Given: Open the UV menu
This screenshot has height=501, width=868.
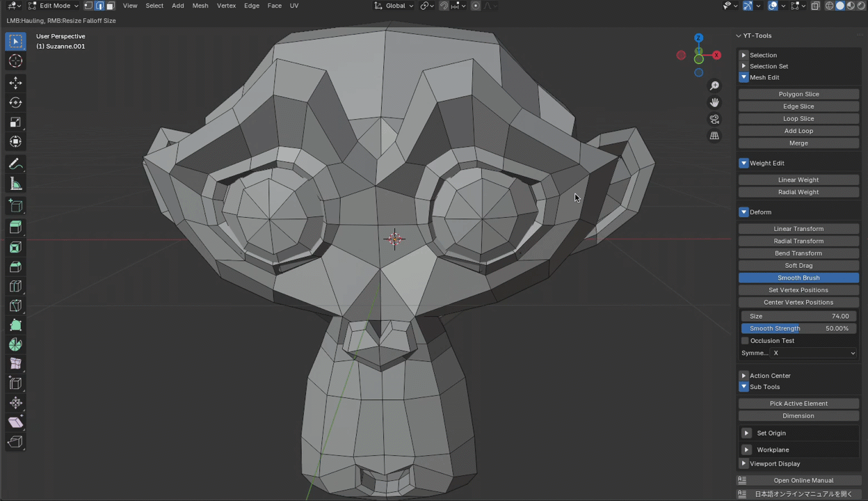Looking at the screenshot, I should (x=294, y=6).
